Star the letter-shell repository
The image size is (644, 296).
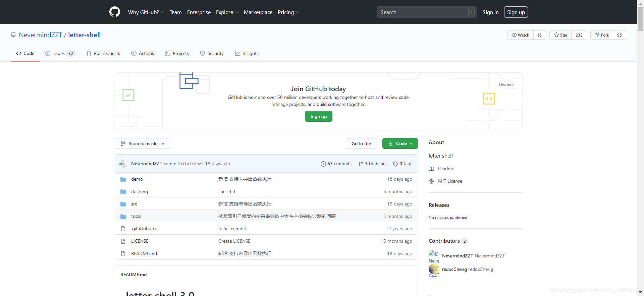point(560,35)
